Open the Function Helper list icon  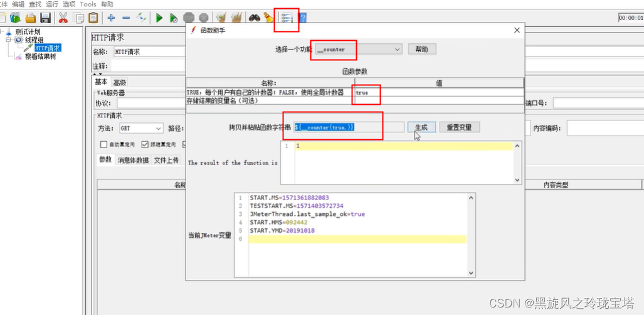(287, 18)
